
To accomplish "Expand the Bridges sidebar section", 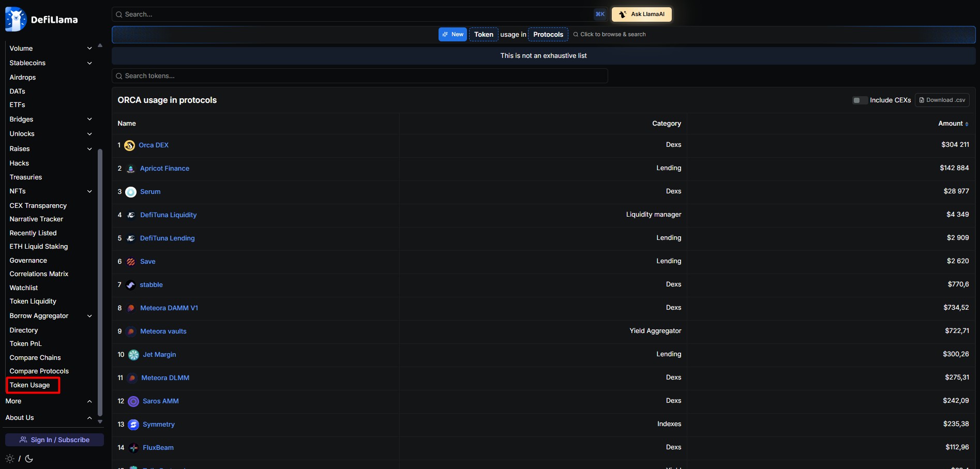I will click(x=89, y=119).
